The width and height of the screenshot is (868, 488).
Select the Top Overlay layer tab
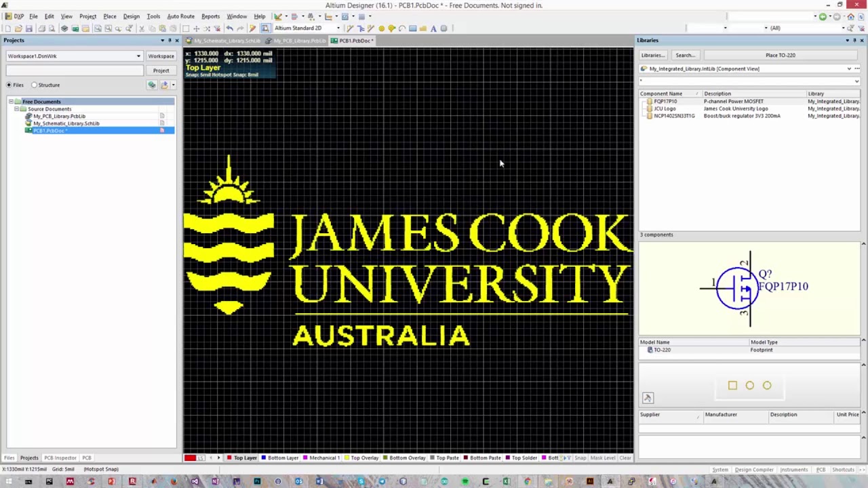[x=361, y=458]
